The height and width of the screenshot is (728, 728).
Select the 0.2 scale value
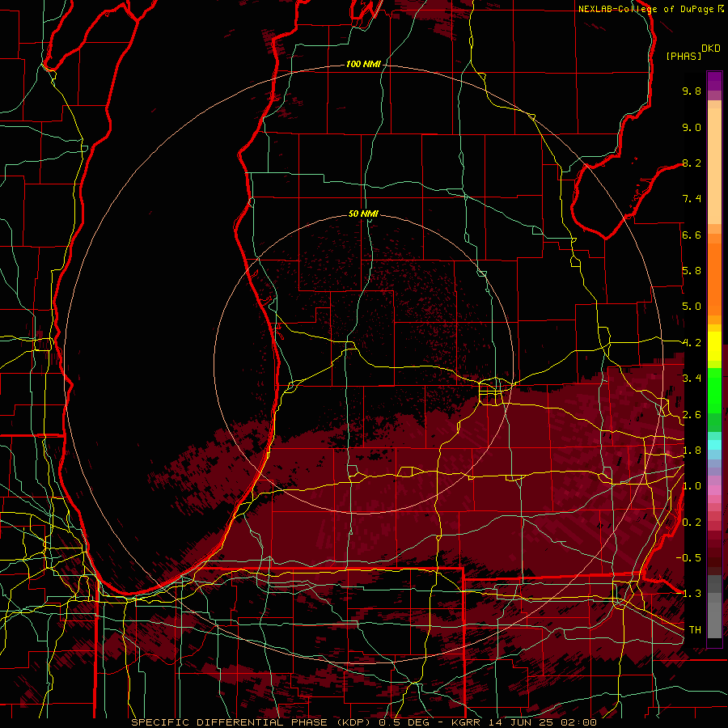(x=692, y=523)
